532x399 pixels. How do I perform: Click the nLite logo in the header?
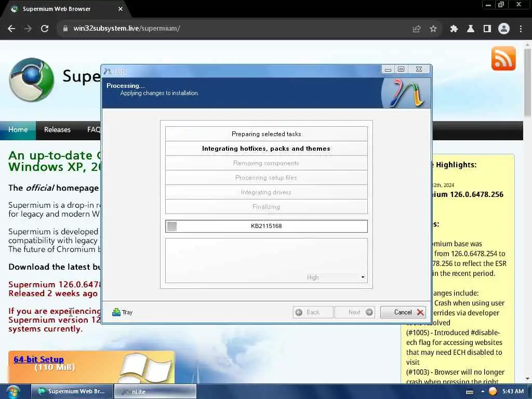click(406, 93)
